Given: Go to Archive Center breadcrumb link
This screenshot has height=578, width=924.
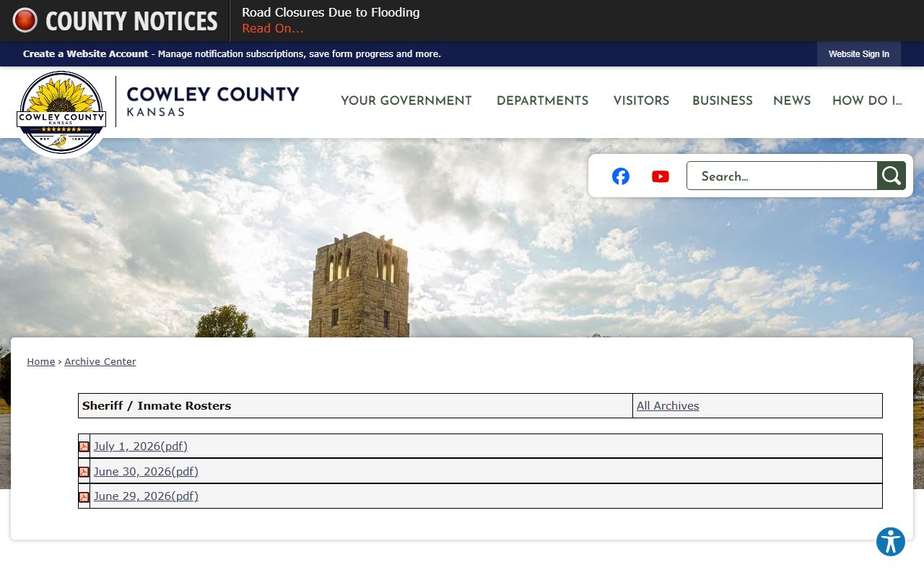Looking at the screenshot, I should (x=100, y=362).
